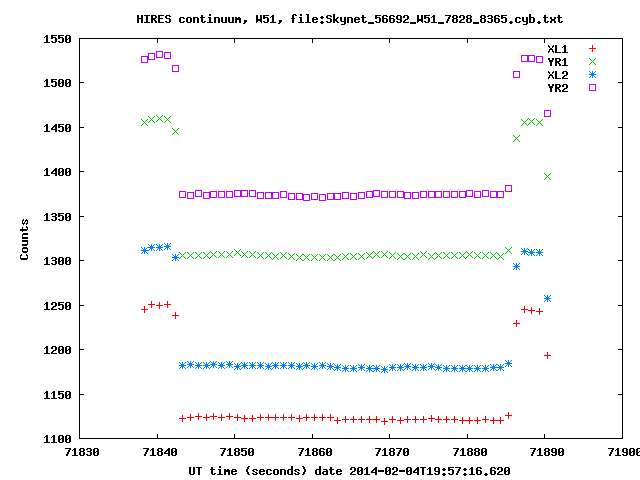Click the UT time x-axis label
This screenshot has width=640, height=480.
(349, 471)
